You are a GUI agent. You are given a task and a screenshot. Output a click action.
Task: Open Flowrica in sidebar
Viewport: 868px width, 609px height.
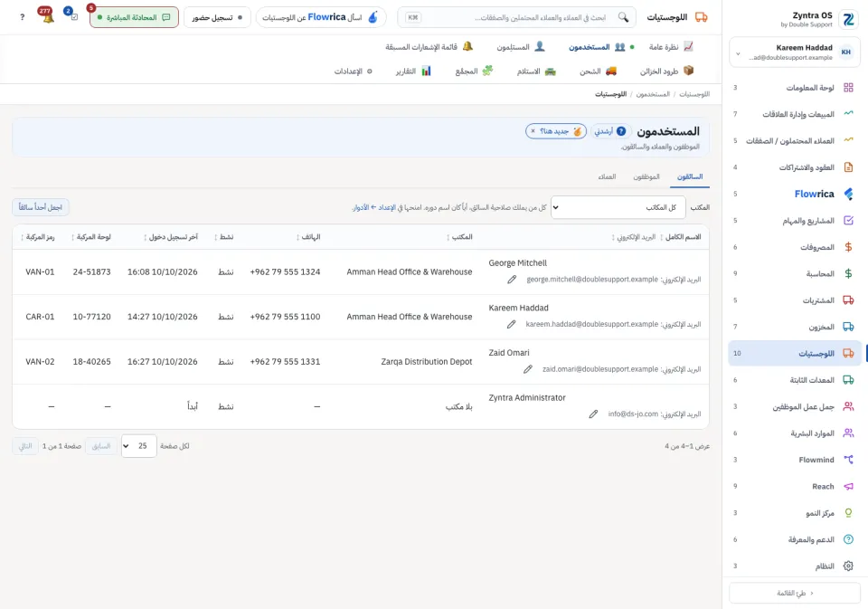tap(794, 194)
